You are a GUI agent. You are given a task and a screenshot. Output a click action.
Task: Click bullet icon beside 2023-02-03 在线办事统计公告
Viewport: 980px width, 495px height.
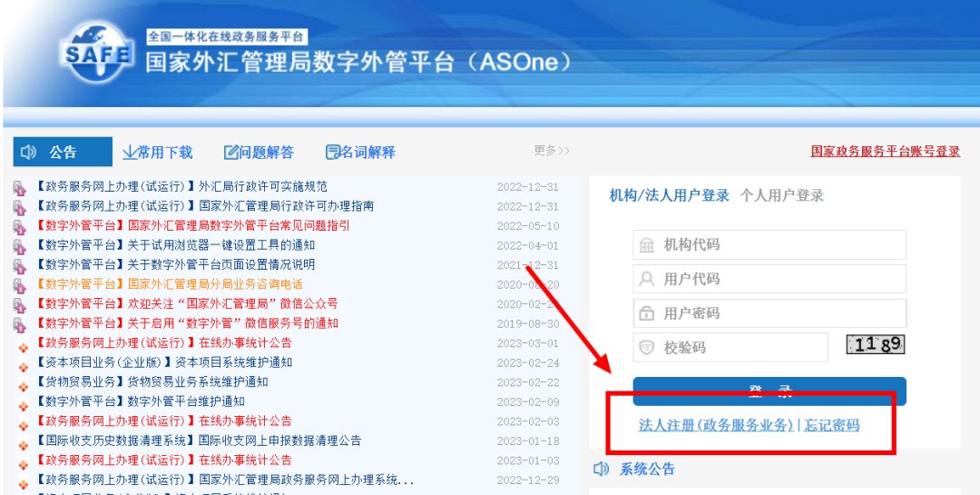tap(23, 426)
